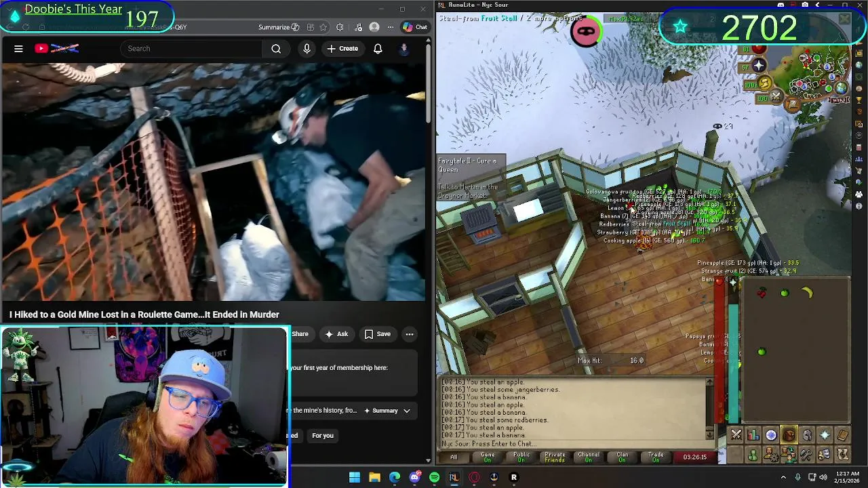Toggle special attack orb
868x488 pixels.
point(776,97)
